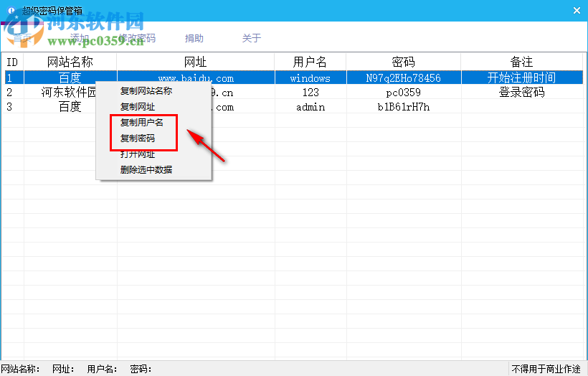Click 百度 site name in row 3

click(x=70, y=107)
